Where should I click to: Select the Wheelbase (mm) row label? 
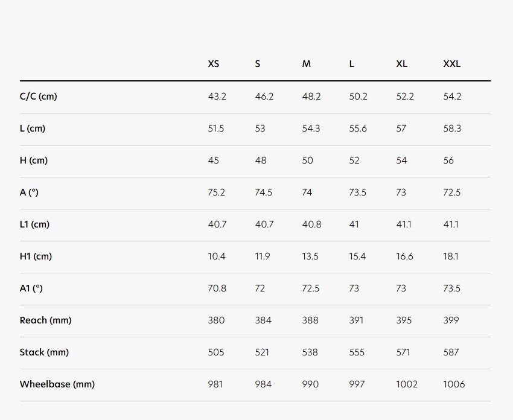coord(57,384)
